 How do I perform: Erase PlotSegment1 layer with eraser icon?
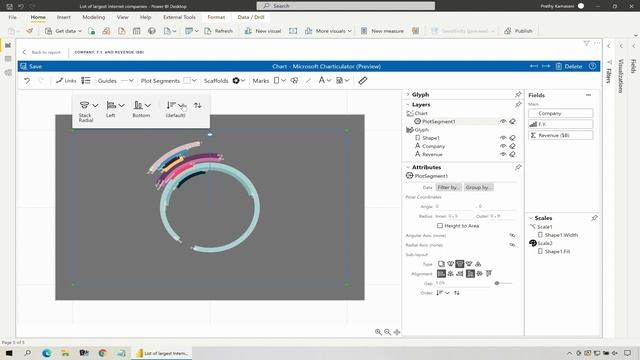[x=512, y=121]
